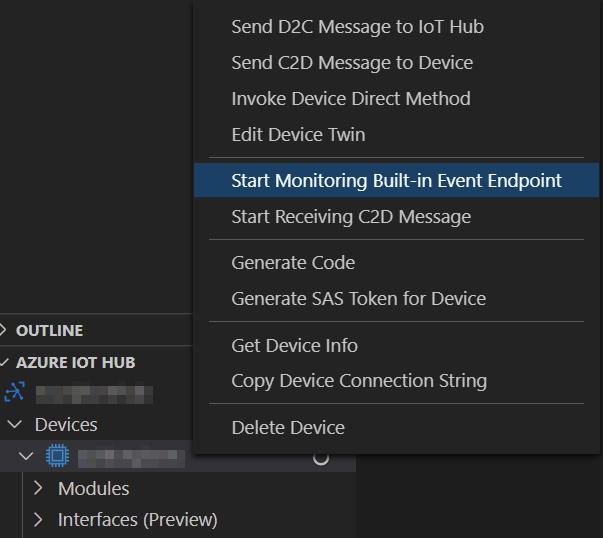Open Invoke Device Direct Method
Screen dimensions: 603x538
click(x=396, y=98)
